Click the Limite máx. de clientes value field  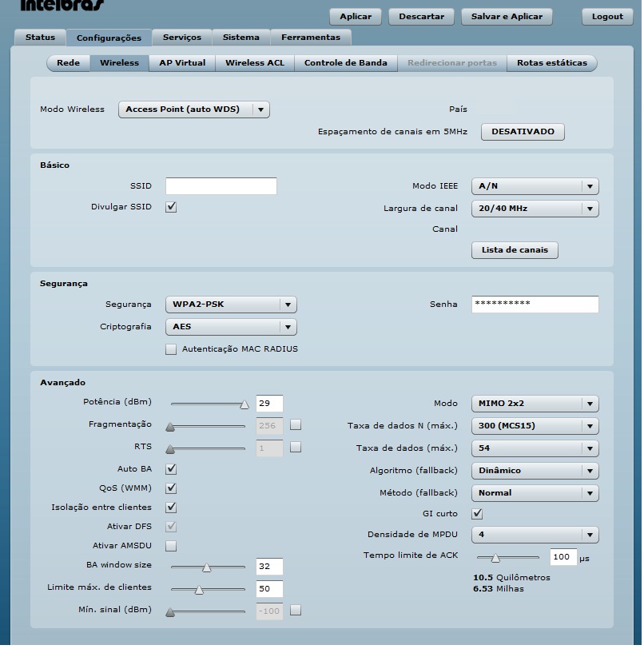269,589
